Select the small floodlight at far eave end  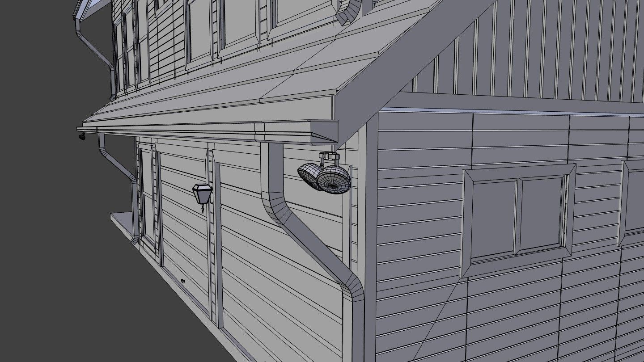81,135
